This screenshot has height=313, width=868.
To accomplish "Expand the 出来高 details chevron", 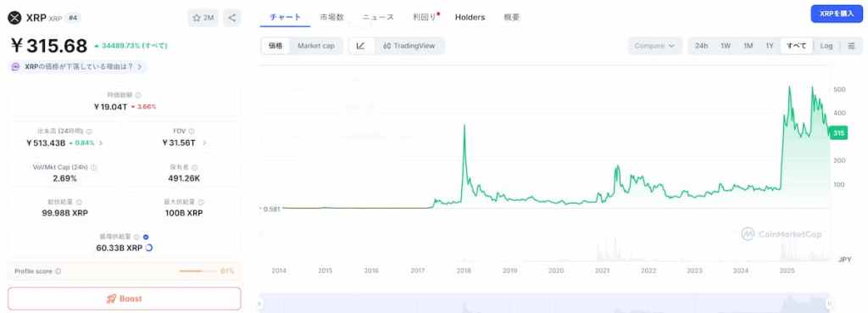I will (101, 143).
